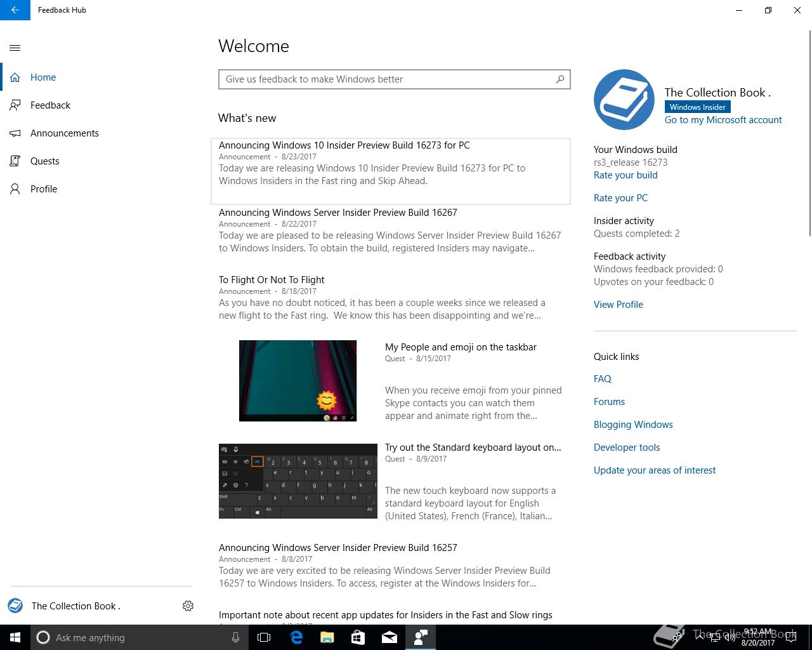Open Announcing Windows Server Insider Preview Build 16267
This screenshot has height=650, width=812.
click(391, 230)
